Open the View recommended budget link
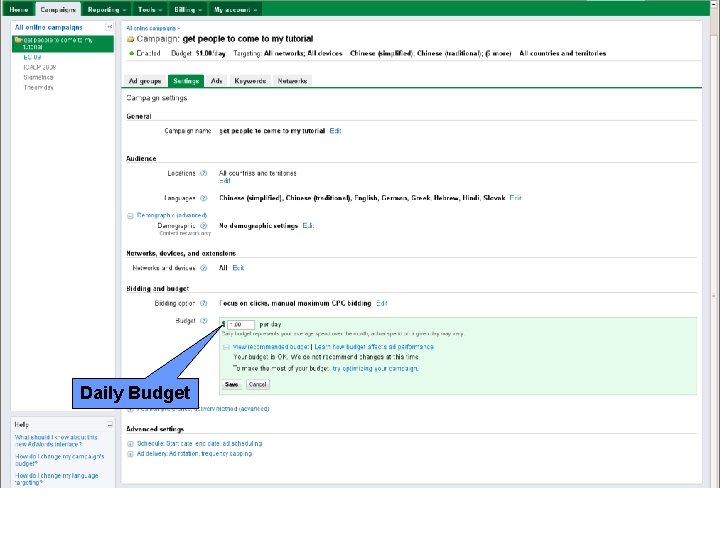Viewport: 720px width, 540px height. 271,347
